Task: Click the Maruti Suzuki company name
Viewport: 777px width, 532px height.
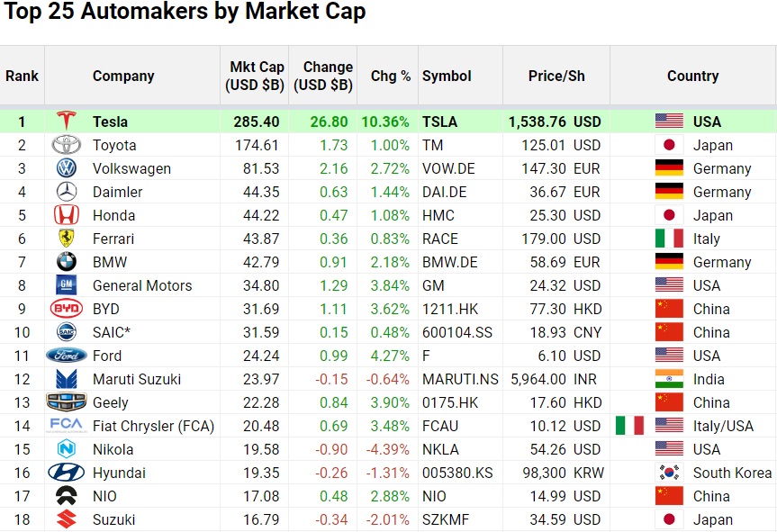Action: 137,379
